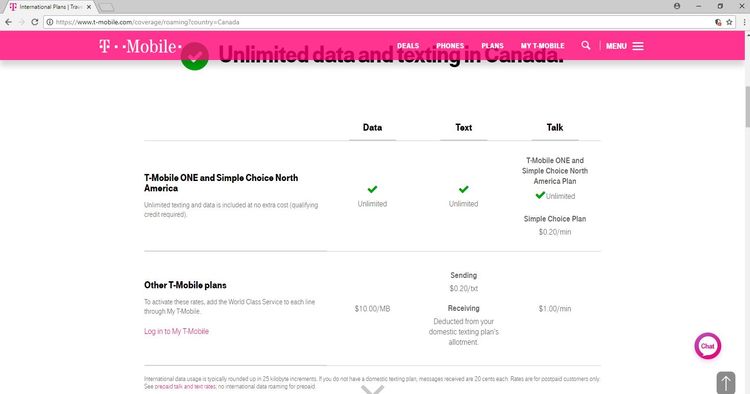750x394 pixels.
Task: Open Chrome three-dot menu
Action: pos(744,22)
